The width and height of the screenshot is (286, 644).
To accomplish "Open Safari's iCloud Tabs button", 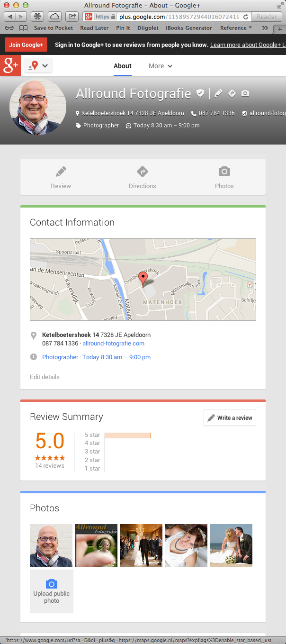I will tap(54, 17).
